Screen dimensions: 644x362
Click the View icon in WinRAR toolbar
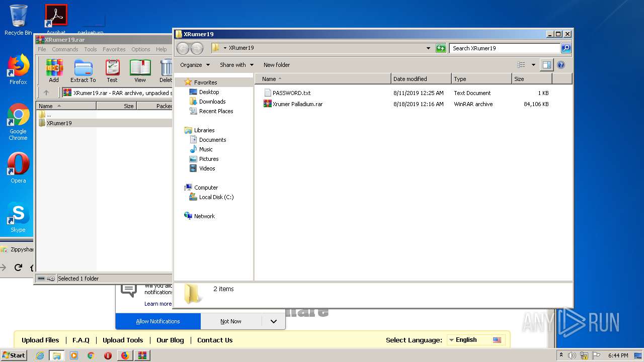pyautogui.click(x=140, y=70)
